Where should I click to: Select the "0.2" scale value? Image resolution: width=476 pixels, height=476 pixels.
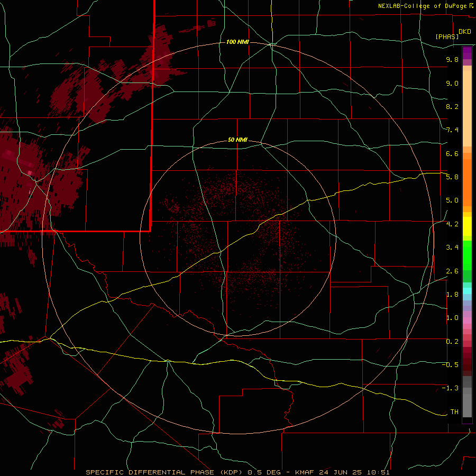pyautogui.click(x=452, y=342)
